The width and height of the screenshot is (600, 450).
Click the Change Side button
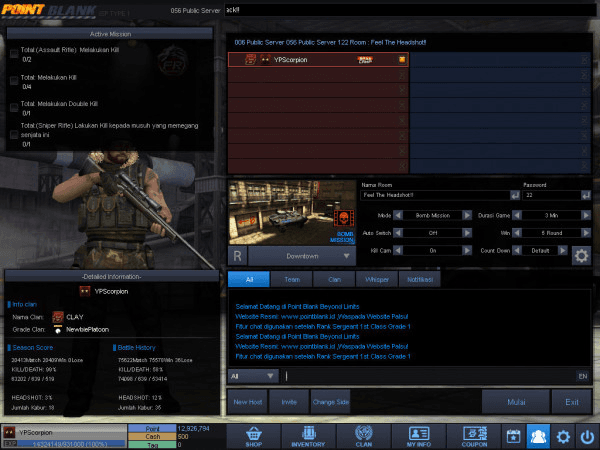pyautogui.click(x=330, y=401)
